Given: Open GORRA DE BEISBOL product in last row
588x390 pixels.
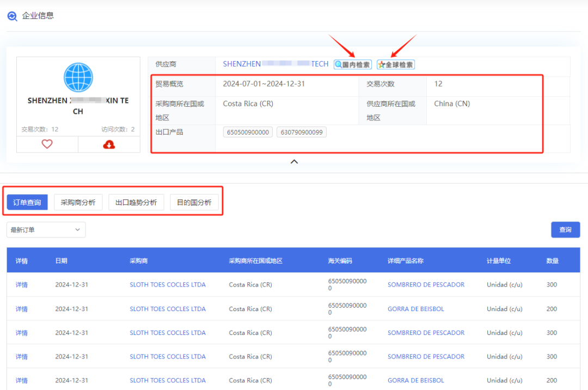Looking at the screenshot, I should (416, 380).
